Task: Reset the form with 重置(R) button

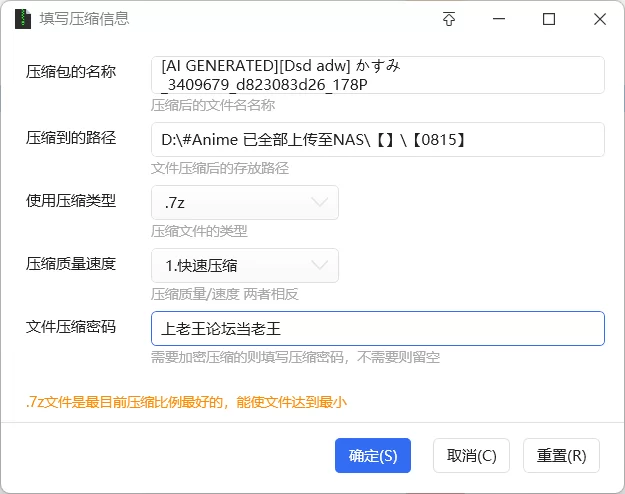Action: point(561,456)
